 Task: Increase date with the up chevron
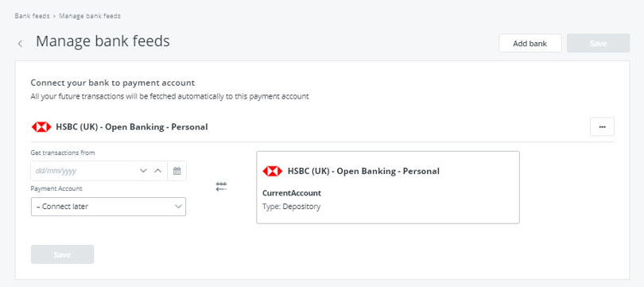click(x=157, y=171)
